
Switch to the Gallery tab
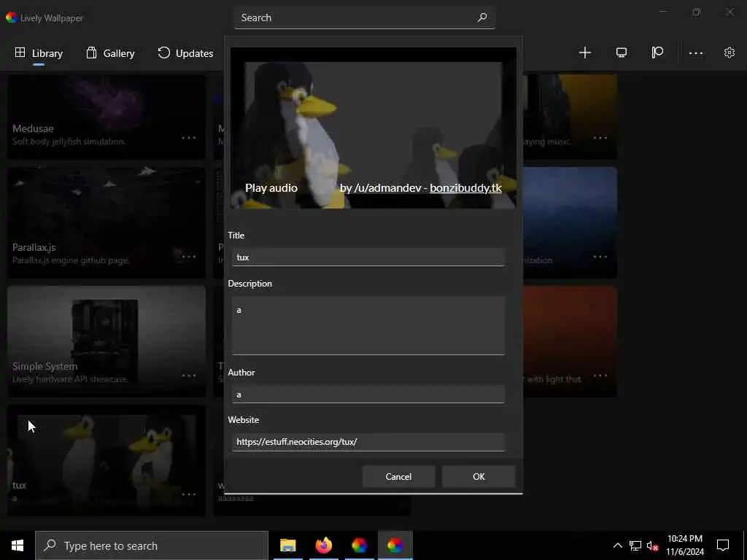point(111,52)
